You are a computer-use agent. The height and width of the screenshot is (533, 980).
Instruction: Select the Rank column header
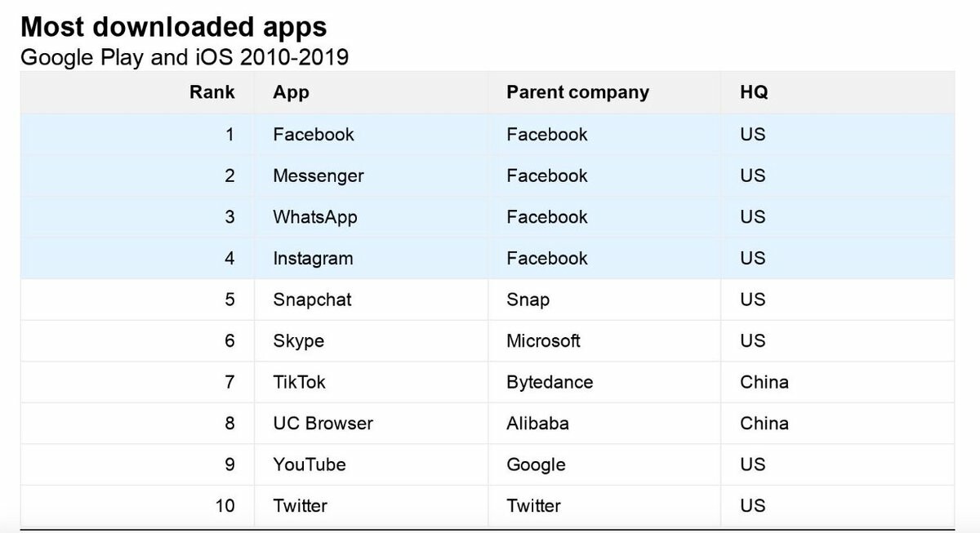[212, 92]
